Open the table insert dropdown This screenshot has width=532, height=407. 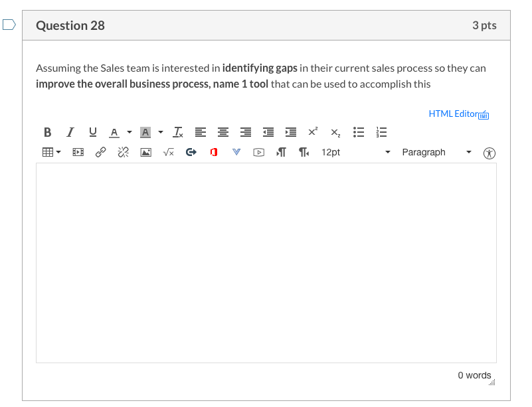pos(52,152)
